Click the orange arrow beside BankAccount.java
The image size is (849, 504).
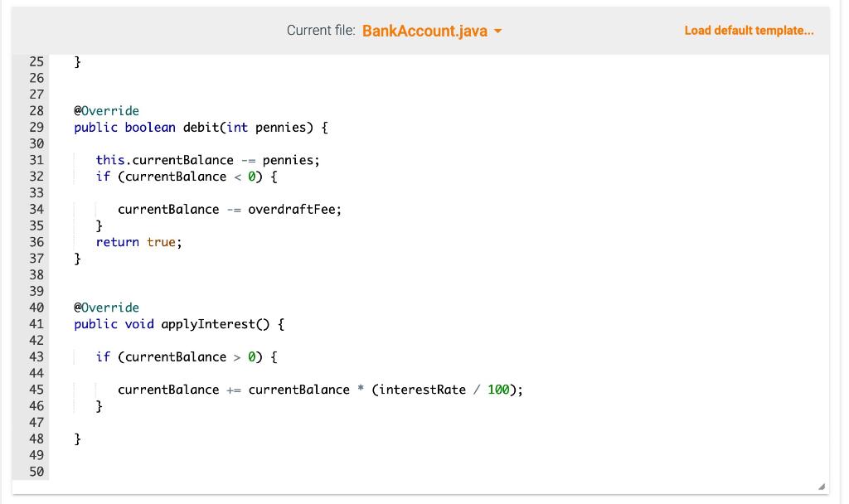click(x=497, y=31)
